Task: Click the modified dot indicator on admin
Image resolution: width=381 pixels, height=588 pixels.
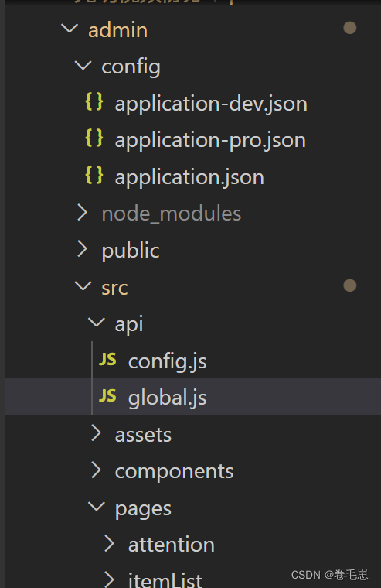Action: (x=350, y=28)
